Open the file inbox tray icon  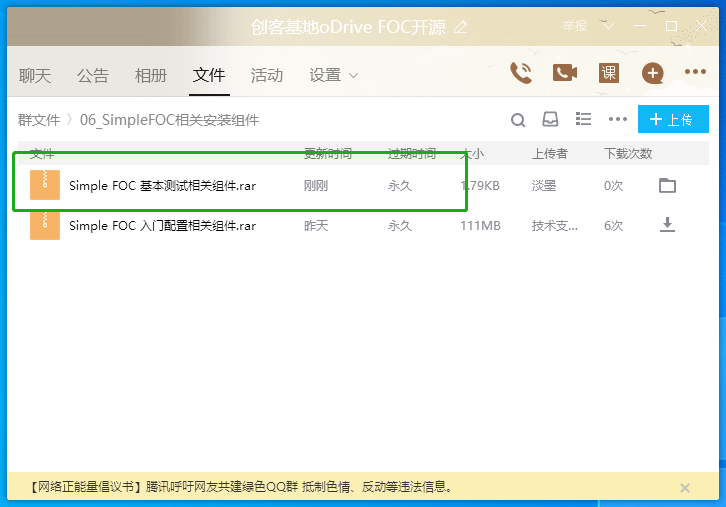pyautogui.click(x=550, y=119)
